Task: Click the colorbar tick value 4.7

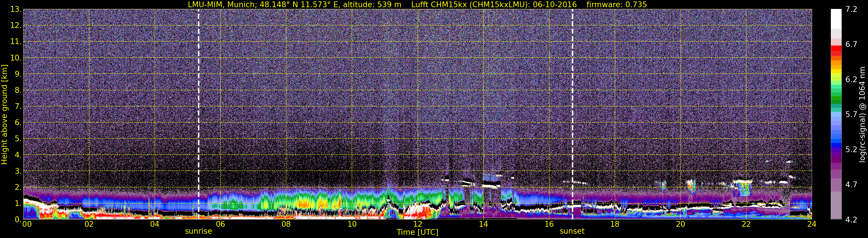Action: pyautogui.click(x=851, y=184)
